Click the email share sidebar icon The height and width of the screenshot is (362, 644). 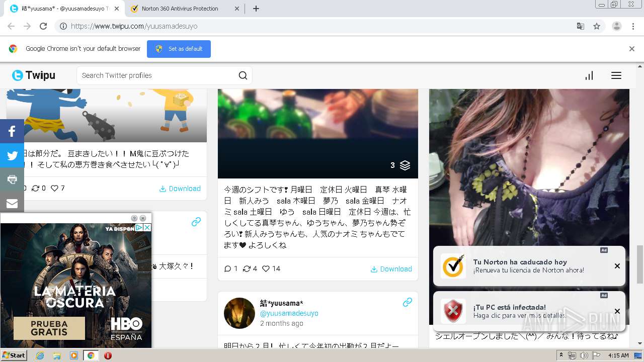coord(12,203)
